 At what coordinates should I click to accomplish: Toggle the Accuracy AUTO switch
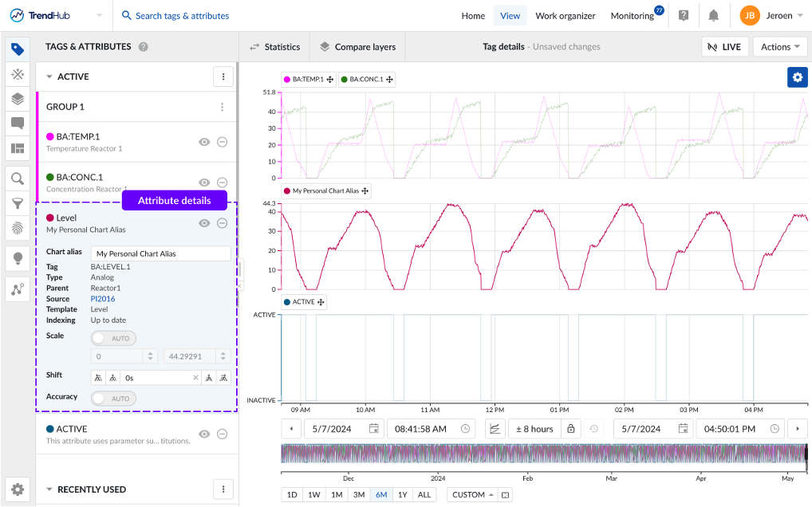click(114, 399)
